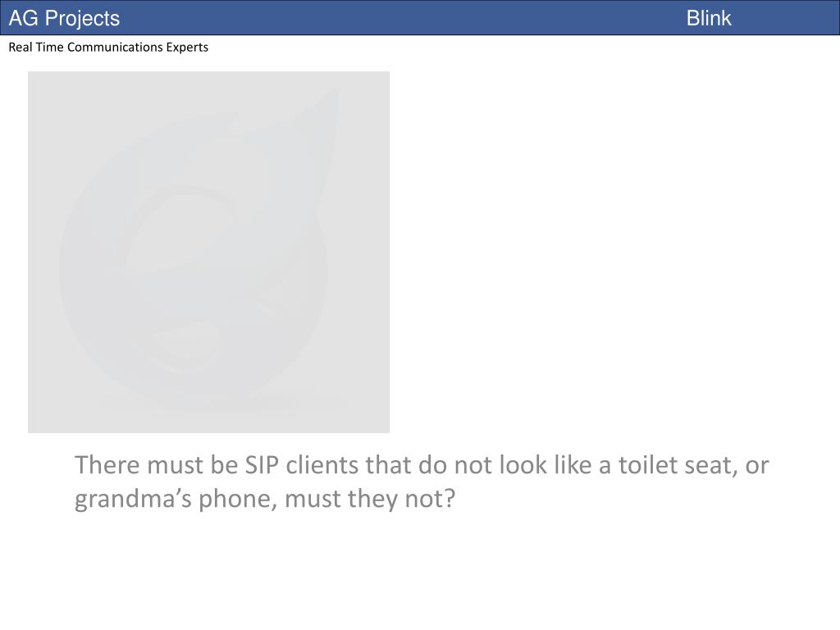Click the question mark ending the quote
This screenshot has width=840, height=630.
pos(450,499)
